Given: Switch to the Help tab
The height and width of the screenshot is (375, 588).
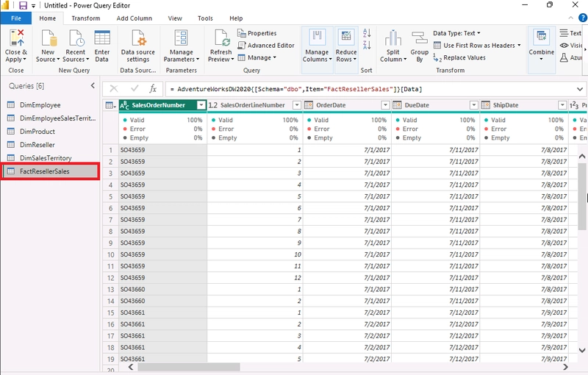Looking at the screenshot, I should [236, 18].
